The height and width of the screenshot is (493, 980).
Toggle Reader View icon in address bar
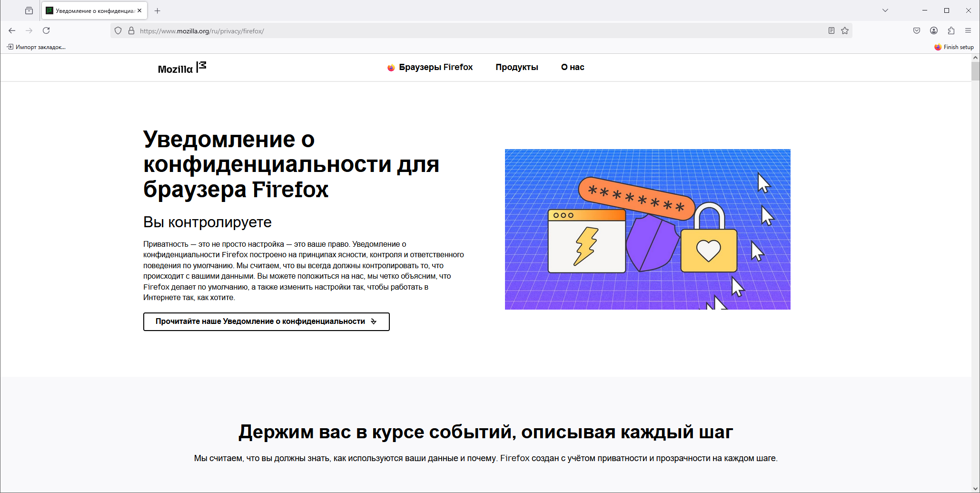coord(832,31)
